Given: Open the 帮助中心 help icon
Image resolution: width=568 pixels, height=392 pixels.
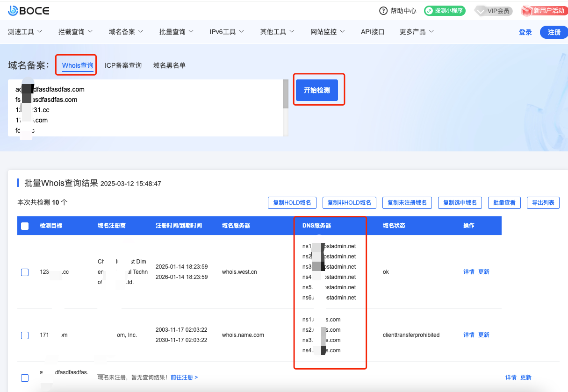Looking at the screenshot, I should coord(383,11).
